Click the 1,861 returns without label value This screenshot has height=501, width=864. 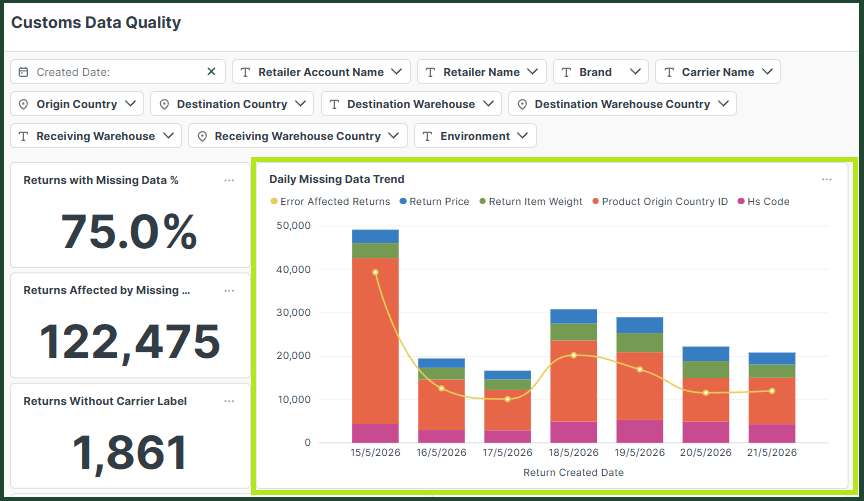click(130, 453)
